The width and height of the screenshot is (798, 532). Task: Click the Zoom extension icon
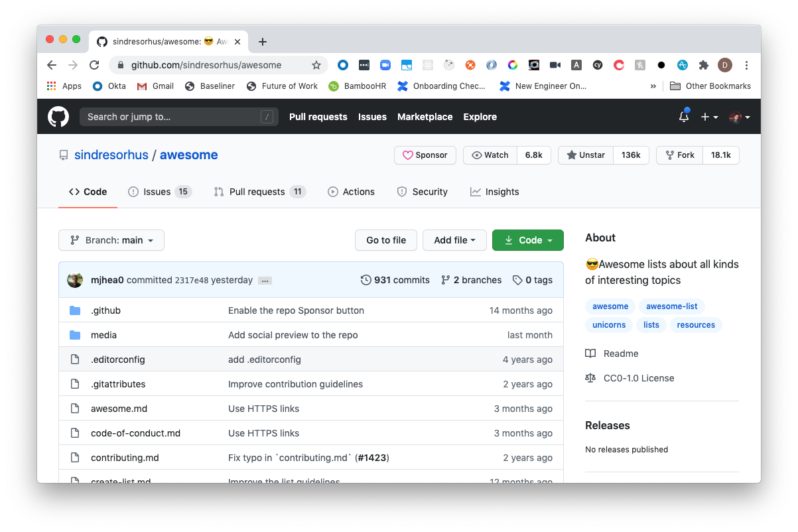pos(385,65)
